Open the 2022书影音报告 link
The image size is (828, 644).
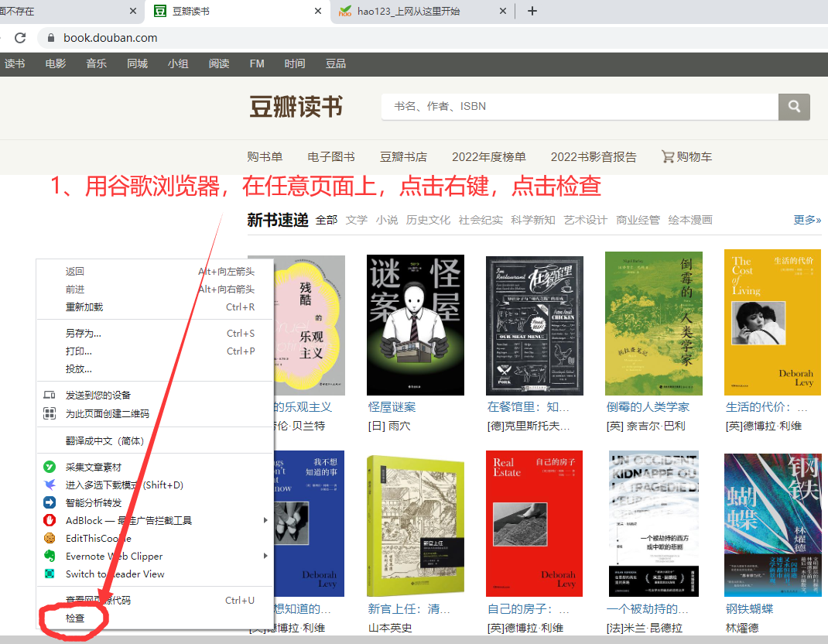pyautogui.click(x=594, y=157)
